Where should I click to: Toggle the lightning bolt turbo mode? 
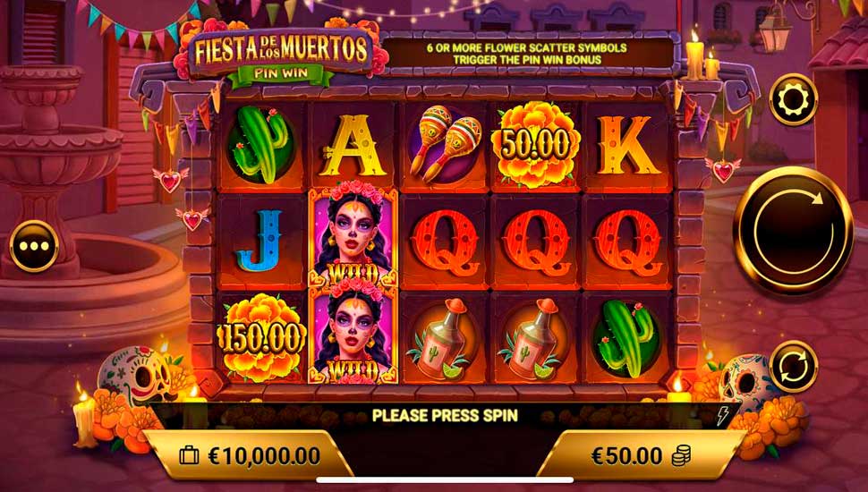click(x=722, y=416)
